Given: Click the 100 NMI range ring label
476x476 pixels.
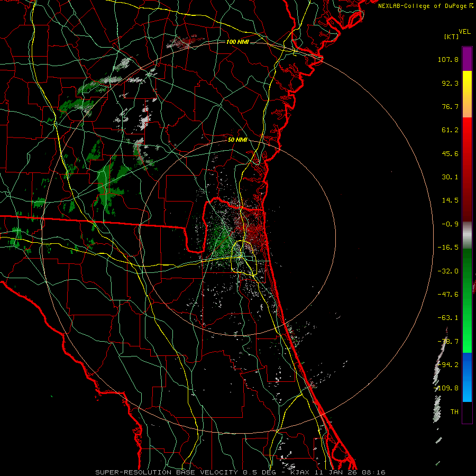Looking at the screenshot, I should click(237, 42).
